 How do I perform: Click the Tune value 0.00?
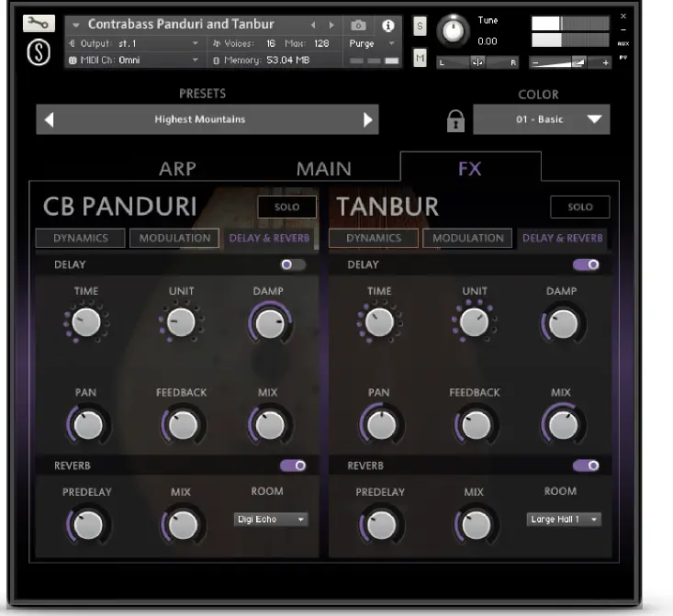click(x=488, y=41)
